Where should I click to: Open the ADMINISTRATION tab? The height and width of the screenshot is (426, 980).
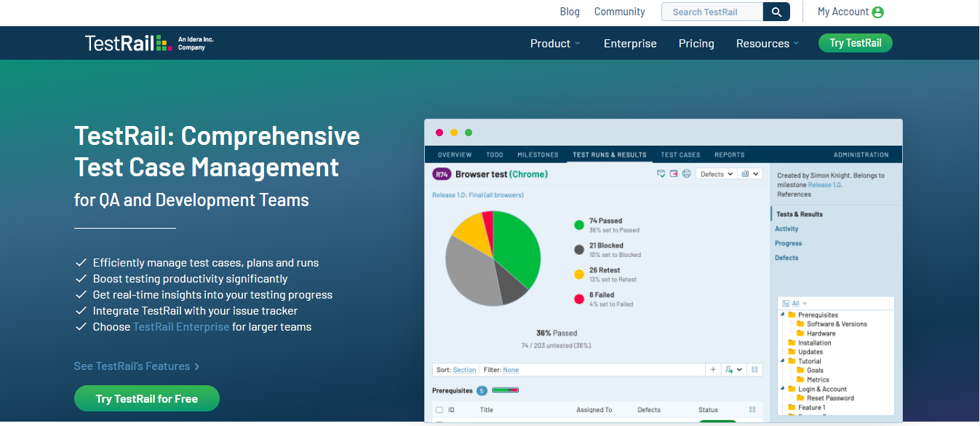pos(861,154)
